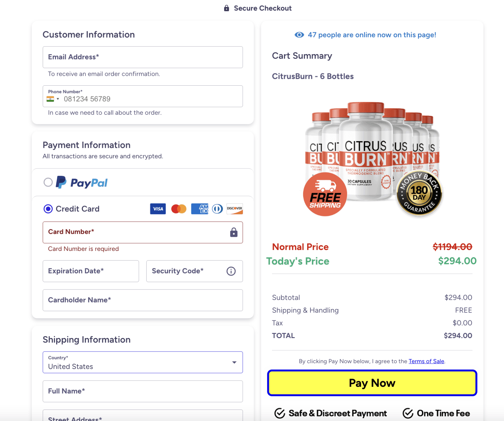Focus the Email Address input field

143,57
